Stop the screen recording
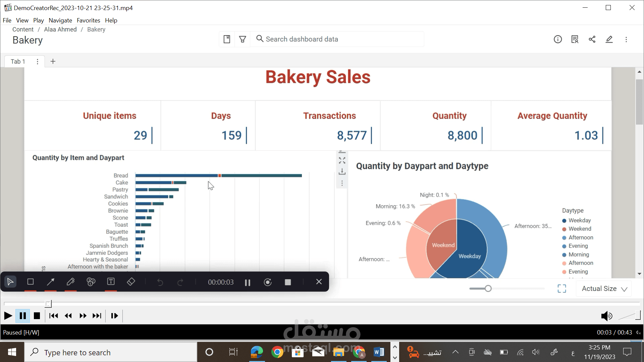This screenshot has width=644, height=362. [x=288, y=282]
